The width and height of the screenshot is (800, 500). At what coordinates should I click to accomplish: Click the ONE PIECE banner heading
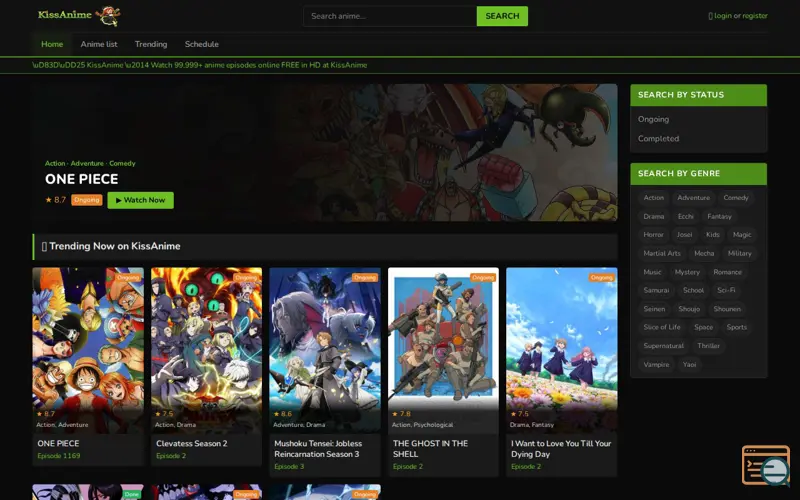[82, 179]
